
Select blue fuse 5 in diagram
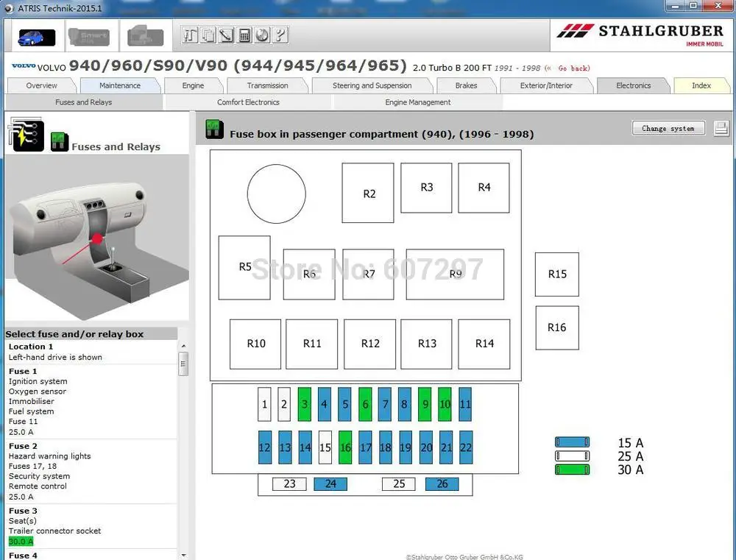tap(344, 404)
